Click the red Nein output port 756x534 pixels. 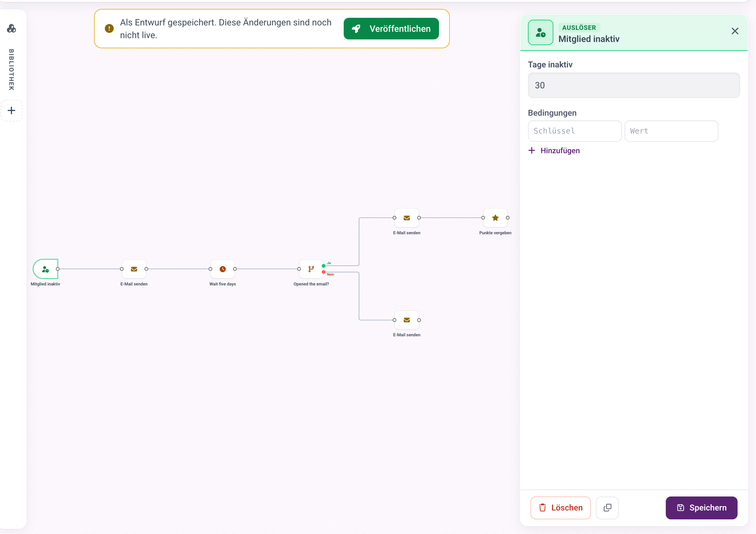[324, 272]
